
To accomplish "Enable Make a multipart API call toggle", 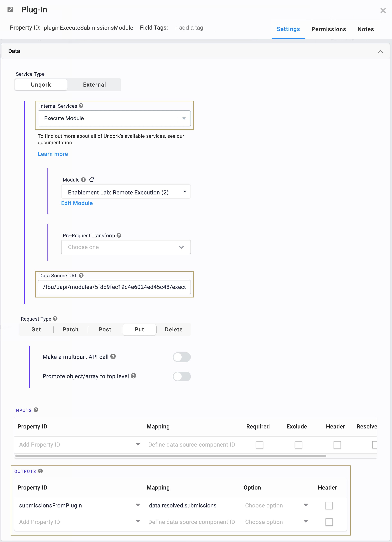I will coord(181,357).
